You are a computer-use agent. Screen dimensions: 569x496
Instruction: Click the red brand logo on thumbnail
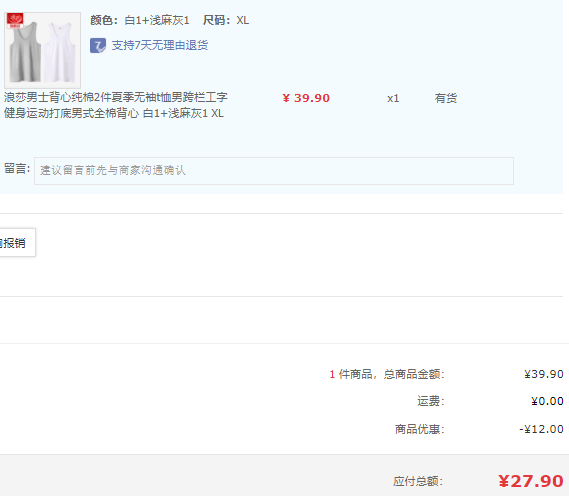pos(15,21)
